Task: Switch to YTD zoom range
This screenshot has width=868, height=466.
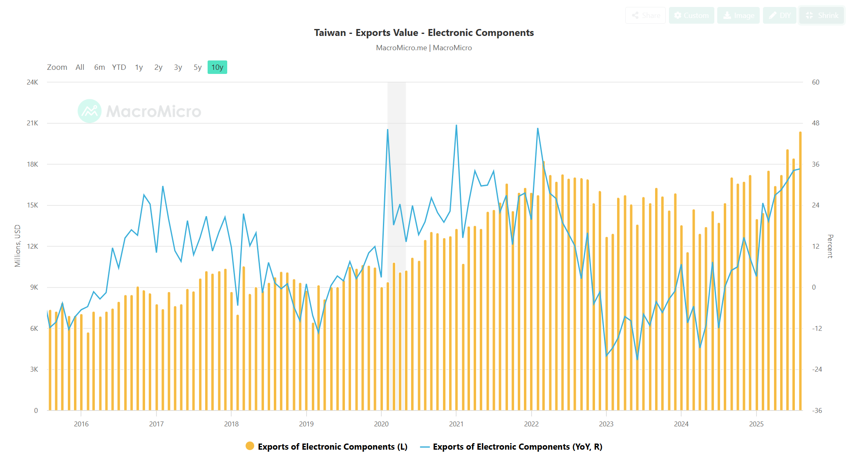Action: 119,67
